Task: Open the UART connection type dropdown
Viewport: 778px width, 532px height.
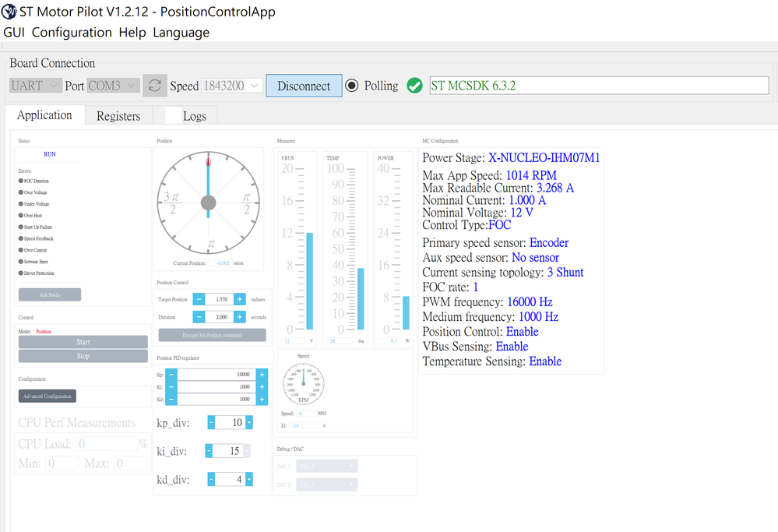Action: pyautogui.click(x=36, y=86)
